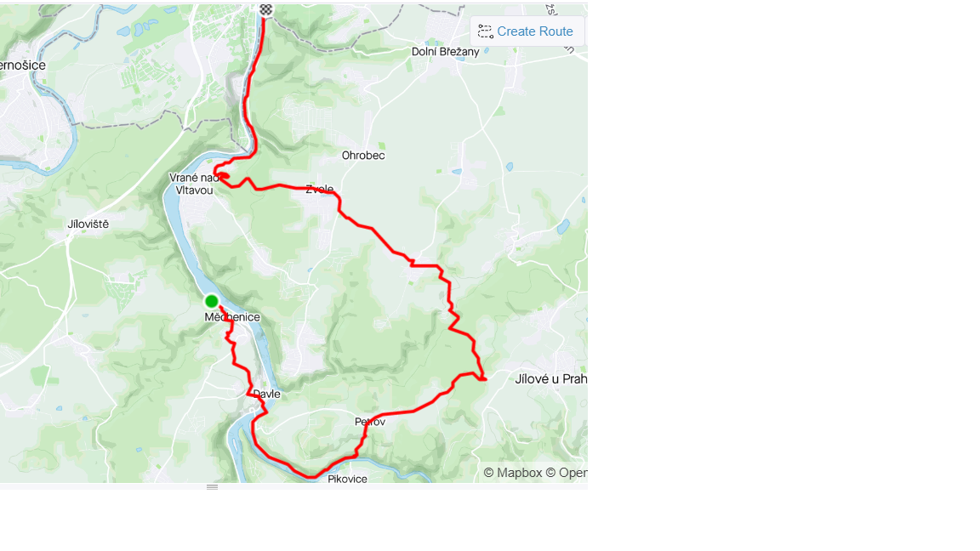Viewport: 980px width, 551px height.
Task: Click the Petrov label on the route
Action: pos(370,422)
